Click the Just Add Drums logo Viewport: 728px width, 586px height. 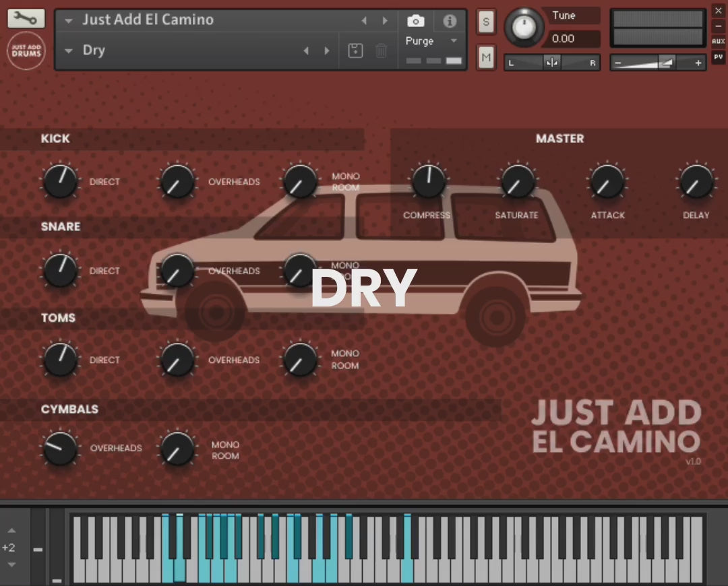click(x=26, y=51)
